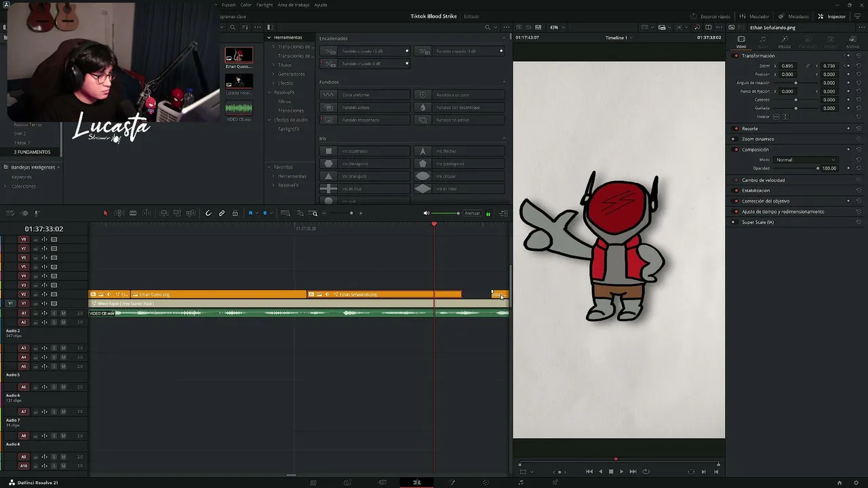
Task: Switch to the Efectos tab in Inspector
Action: point(785,41)
